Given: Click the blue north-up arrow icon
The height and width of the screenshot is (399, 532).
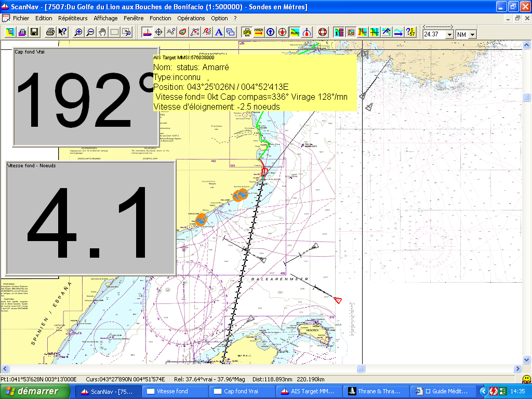Looking at the screenshot, I should click(270, 32).
